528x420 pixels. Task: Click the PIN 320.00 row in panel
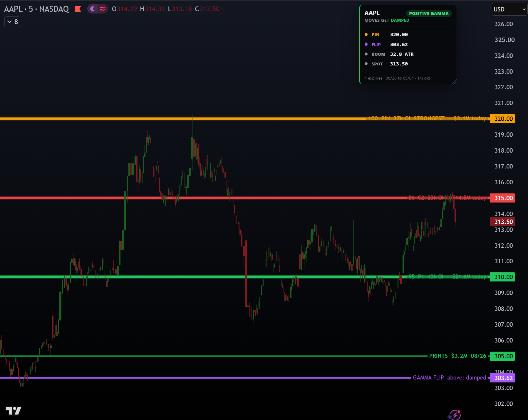click(408, 35)
